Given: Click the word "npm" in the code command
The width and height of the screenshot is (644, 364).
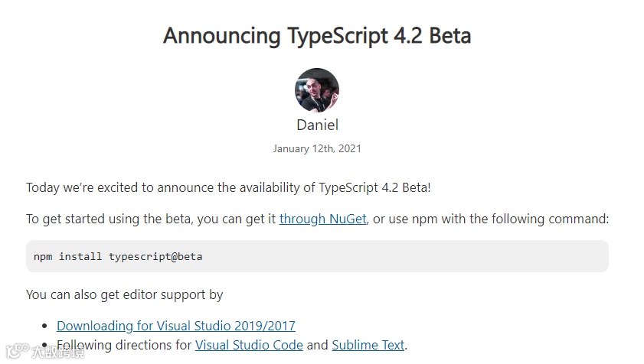Looking at the screenshot, I should click(x=43, y=256).
